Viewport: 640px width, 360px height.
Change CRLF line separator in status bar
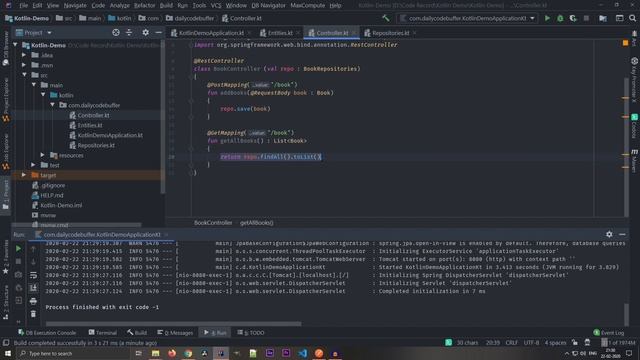511,342
